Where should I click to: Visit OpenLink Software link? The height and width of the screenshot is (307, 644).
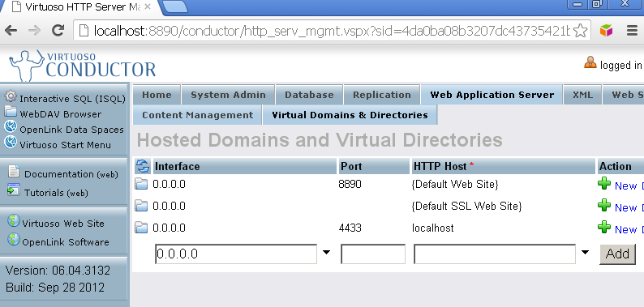point(66,241)
